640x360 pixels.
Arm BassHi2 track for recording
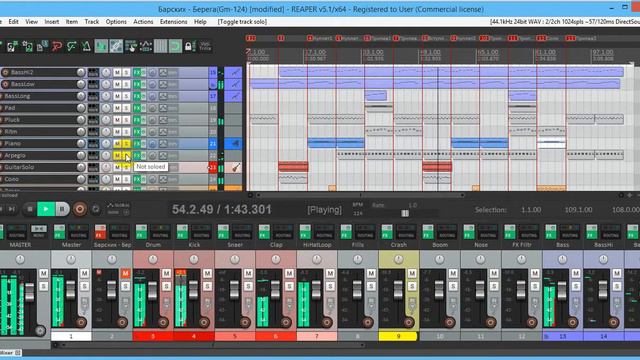point(5,72)
